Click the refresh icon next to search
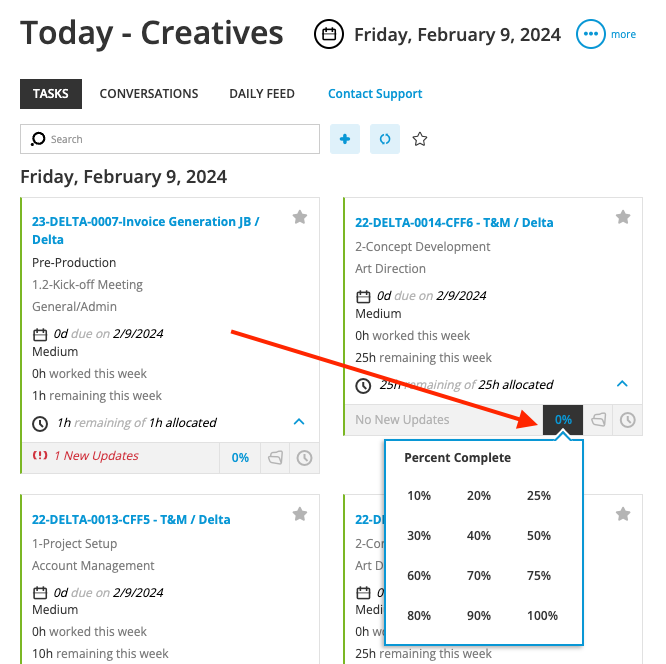This screenshot has height=664, width=666. click(x=385, y=139)
